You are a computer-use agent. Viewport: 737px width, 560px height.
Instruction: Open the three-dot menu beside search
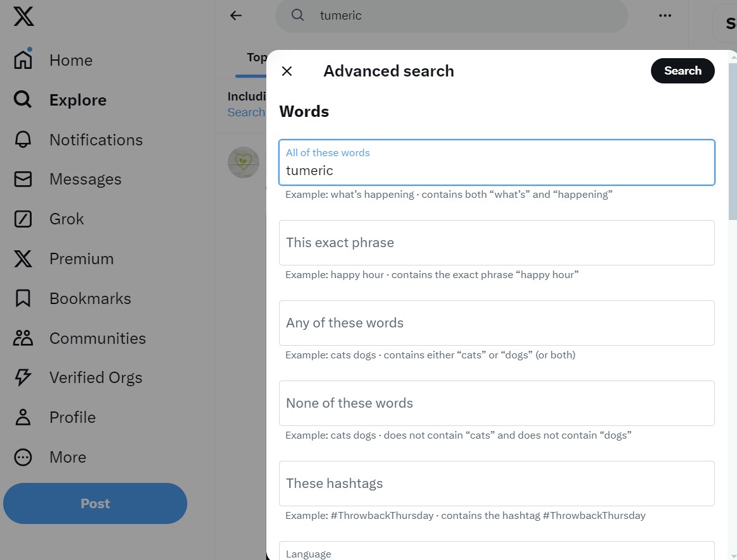point(664,15)
